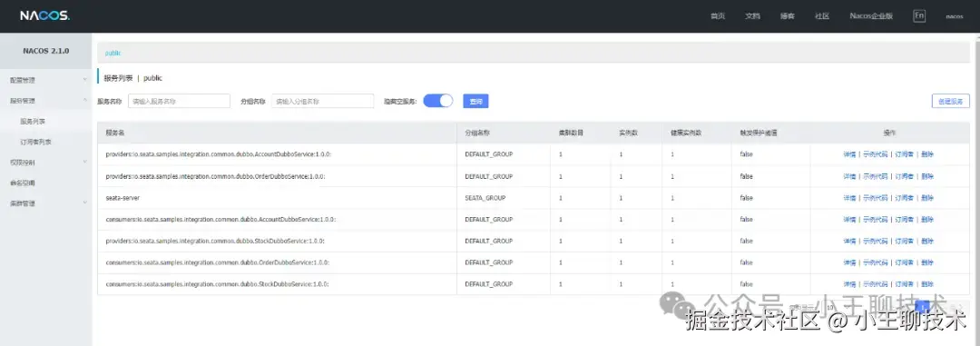Screen dimensions: 980x346
Task: Click the 触发保护阈值 column header
Action: pos(759,133)
